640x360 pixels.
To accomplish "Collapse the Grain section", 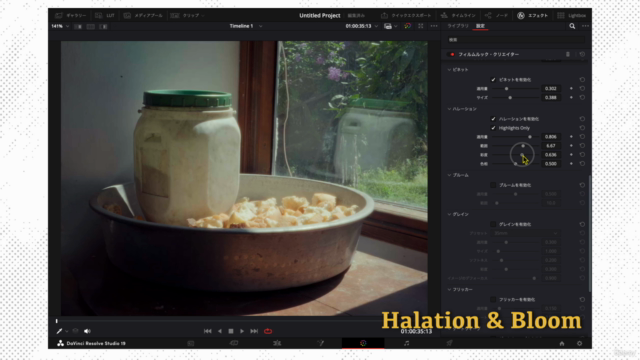I will (449, 214).
